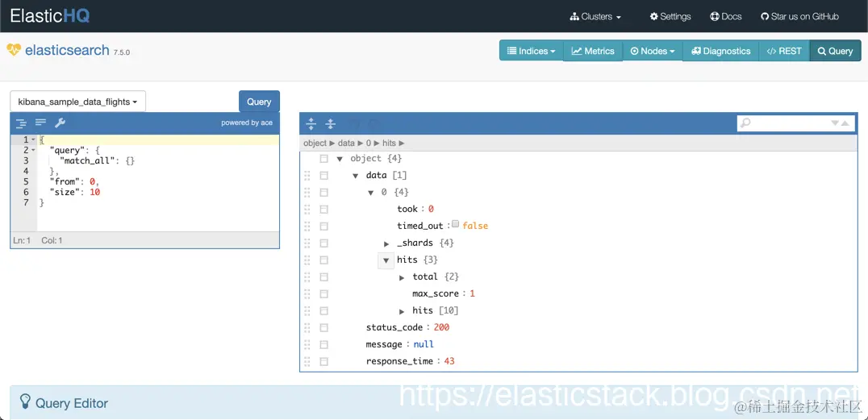Image resolution: width=868 pixels, height=420 pixels.
Task: Click the magnifier icon in tree search
Action: coord(745,123)
